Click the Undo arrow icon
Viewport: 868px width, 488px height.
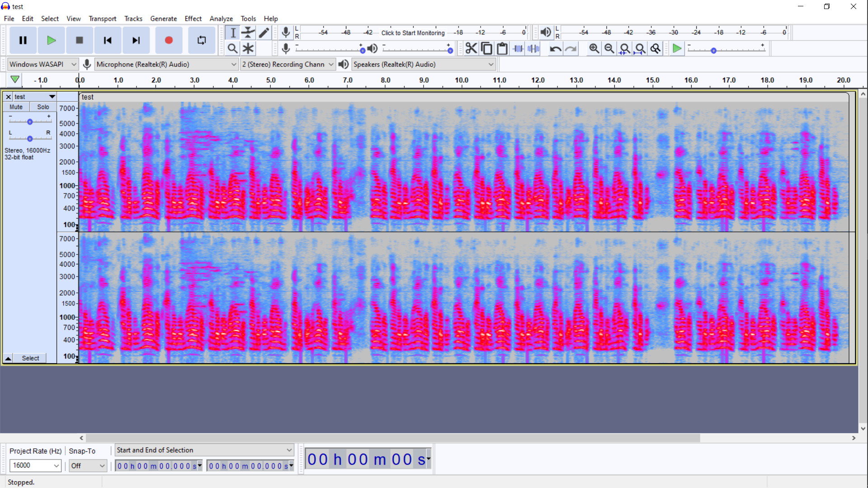click(x=555, y=48)
